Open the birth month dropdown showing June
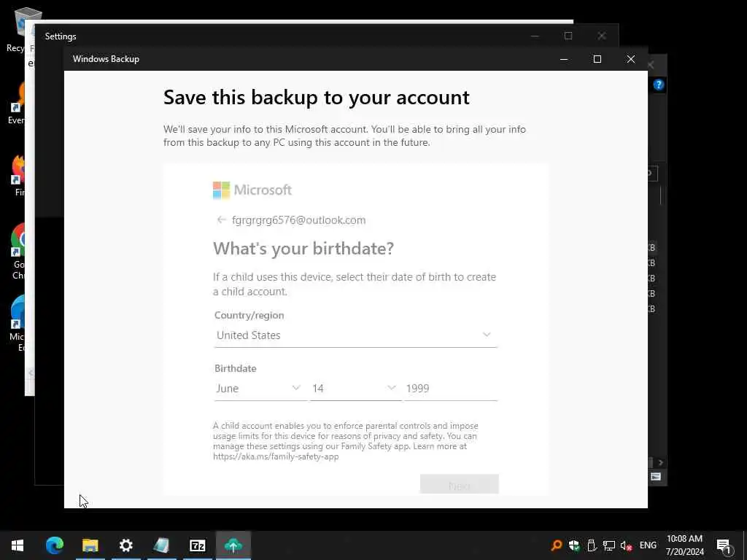The height and width of the screenshot is (560, 747). tap(260, 389)
